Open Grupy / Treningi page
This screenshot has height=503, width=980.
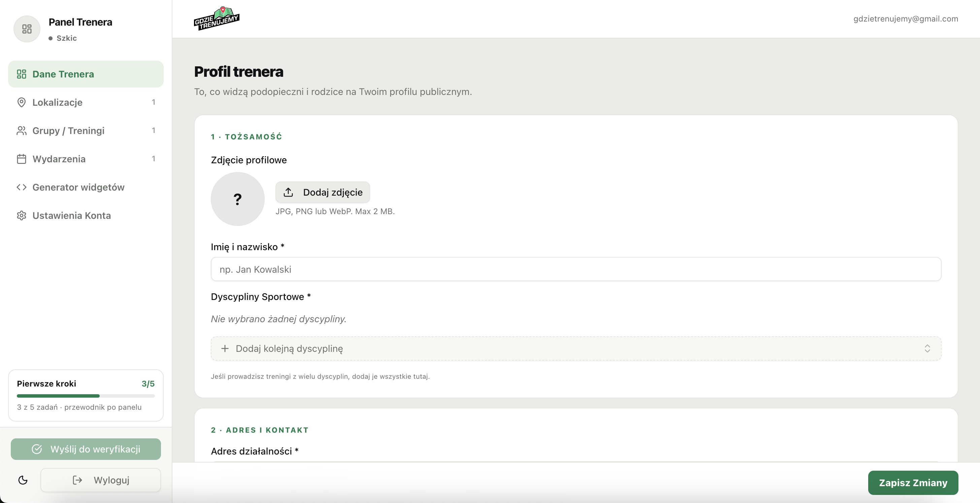pyautogui.click(x=86, y=130)
